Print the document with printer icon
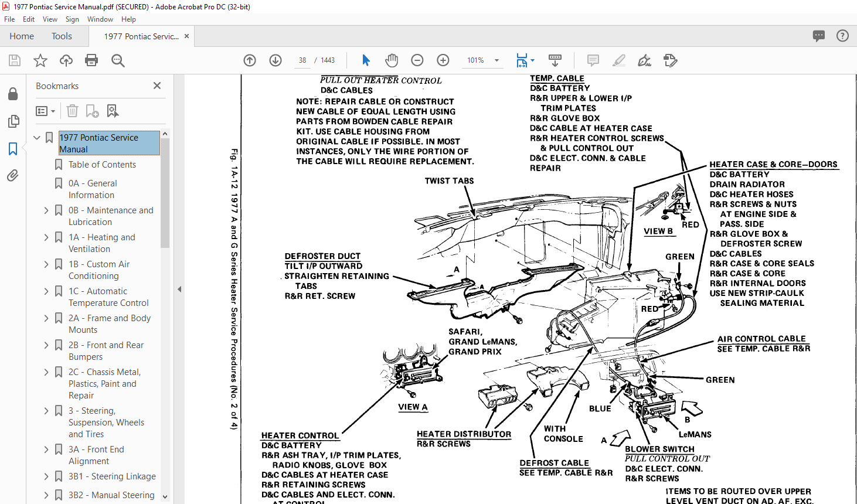The width and height of the screenshot is (857, 504). 91,60
